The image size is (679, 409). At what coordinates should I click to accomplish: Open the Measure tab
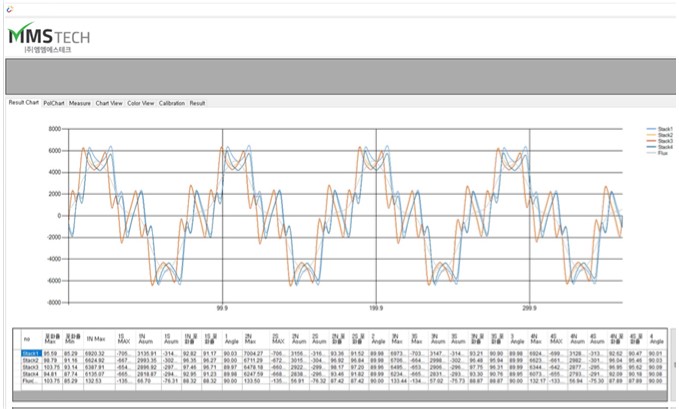click(x=80, y=102)
